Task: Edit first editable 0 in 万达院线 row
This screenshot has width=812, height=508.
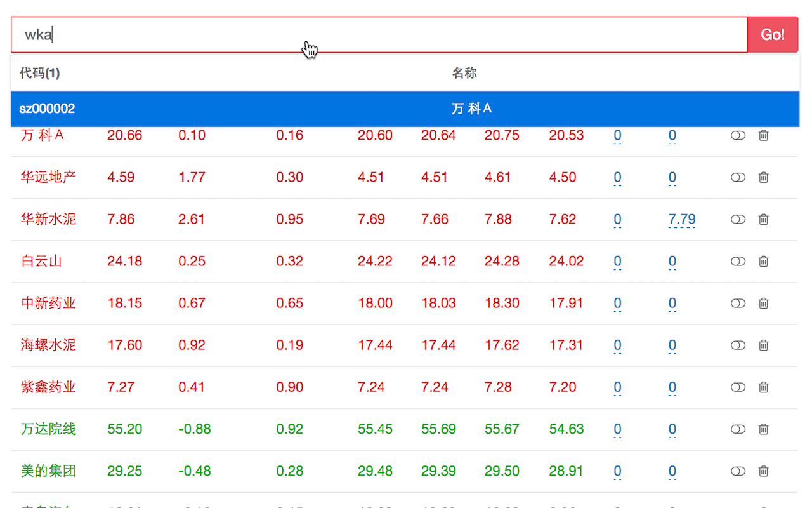Action: click(x=617, y=429)
